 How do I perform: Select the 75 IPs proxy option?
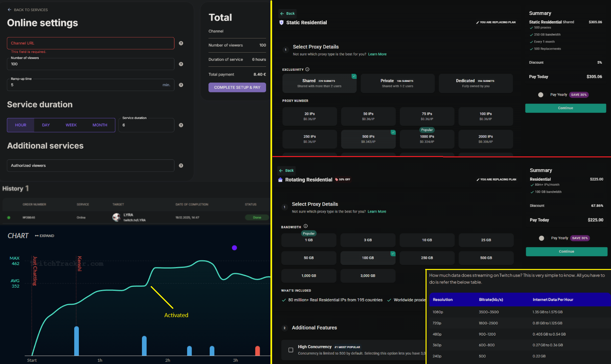click(427, 116)
